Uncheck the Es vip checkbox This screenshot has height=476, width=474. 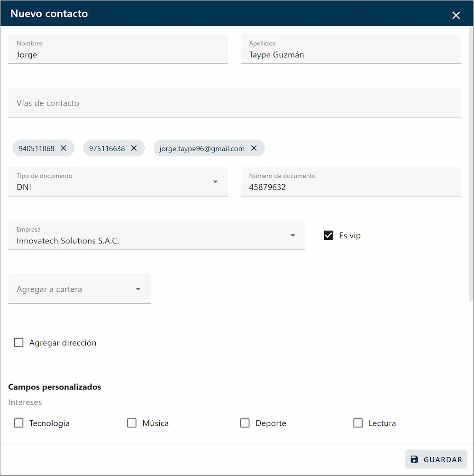click(x=328, y=235)
